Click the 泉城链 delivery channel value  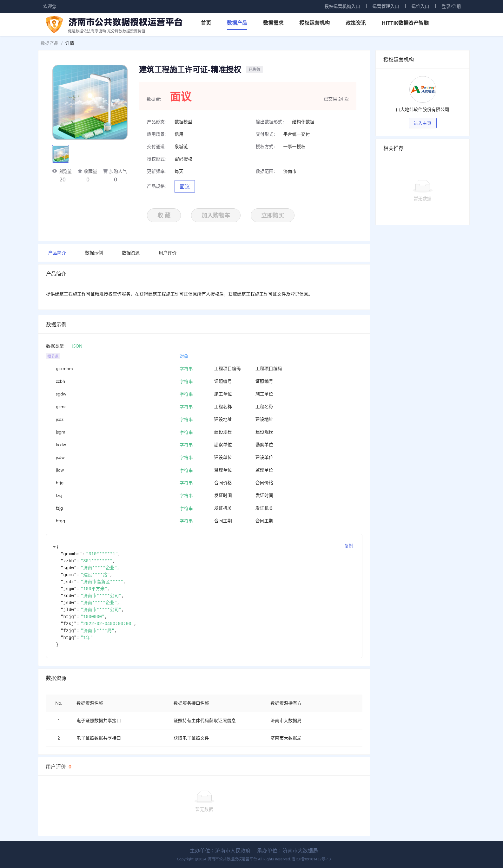pos(181,147)
